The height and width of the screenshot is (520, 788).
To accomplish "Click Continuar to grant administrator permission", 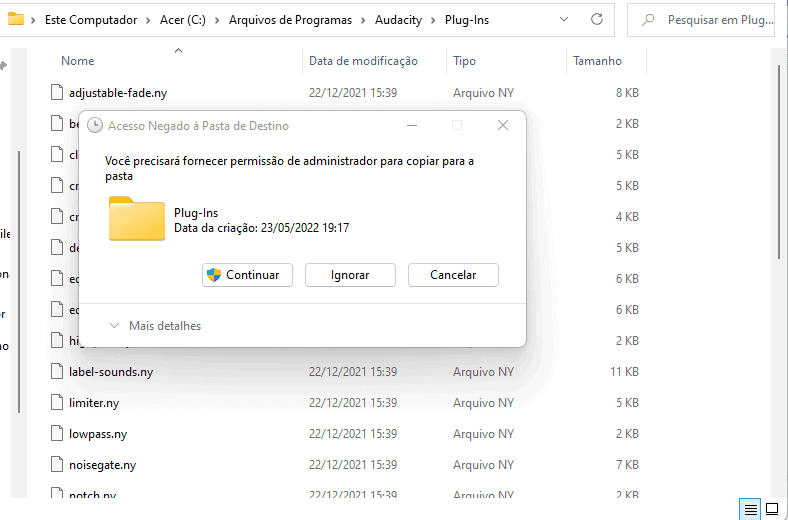I will 247,275.
